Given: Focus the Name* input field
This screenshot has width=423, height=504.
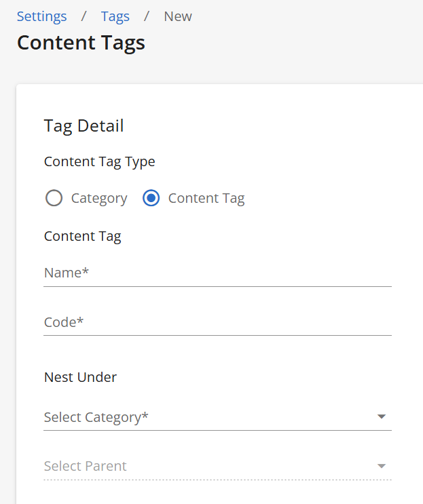Looking at the screenshot, I should pyautogui.click(x=217, y=273).
